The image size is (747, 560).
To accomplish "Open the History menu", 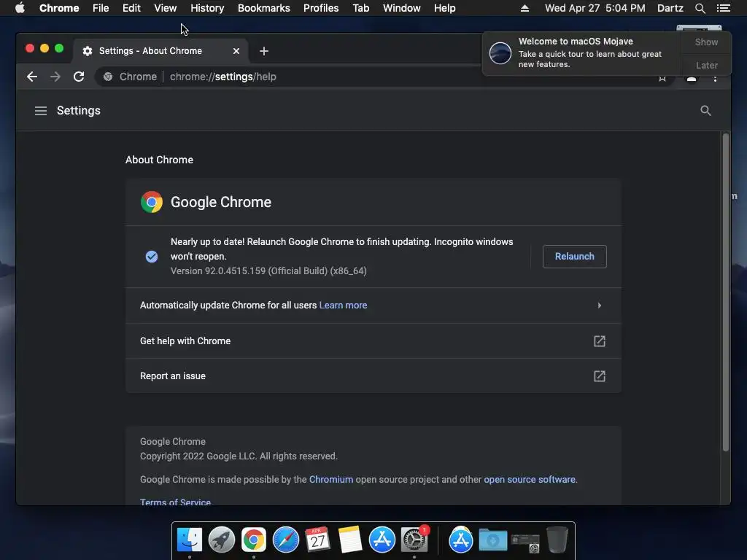I will 207,8.
